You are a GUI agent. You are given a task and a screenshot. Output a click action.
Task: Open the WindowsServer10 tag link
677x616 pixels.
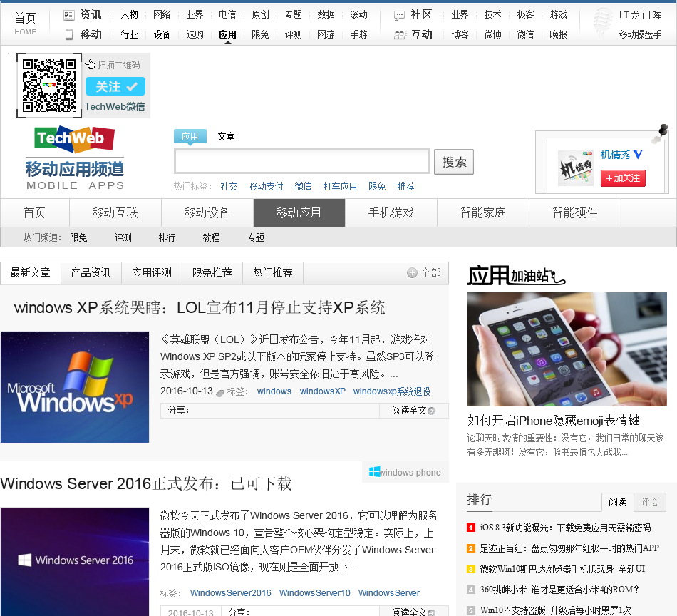315,593
